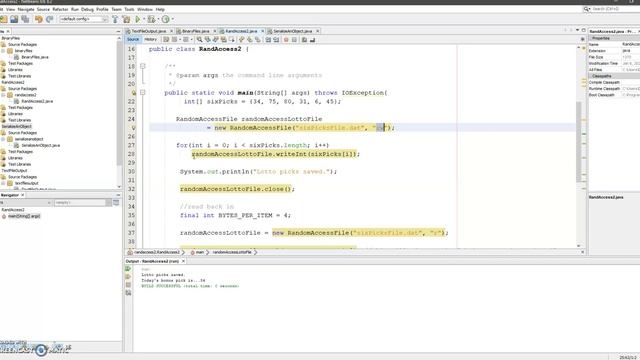Viewport: 640px width, 360px height.
Task: Open the Debug menu
Action: click(87, 9)
